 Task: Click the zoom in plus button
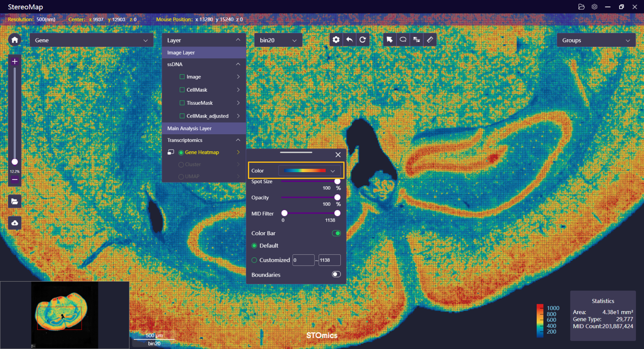click(14, 61)
